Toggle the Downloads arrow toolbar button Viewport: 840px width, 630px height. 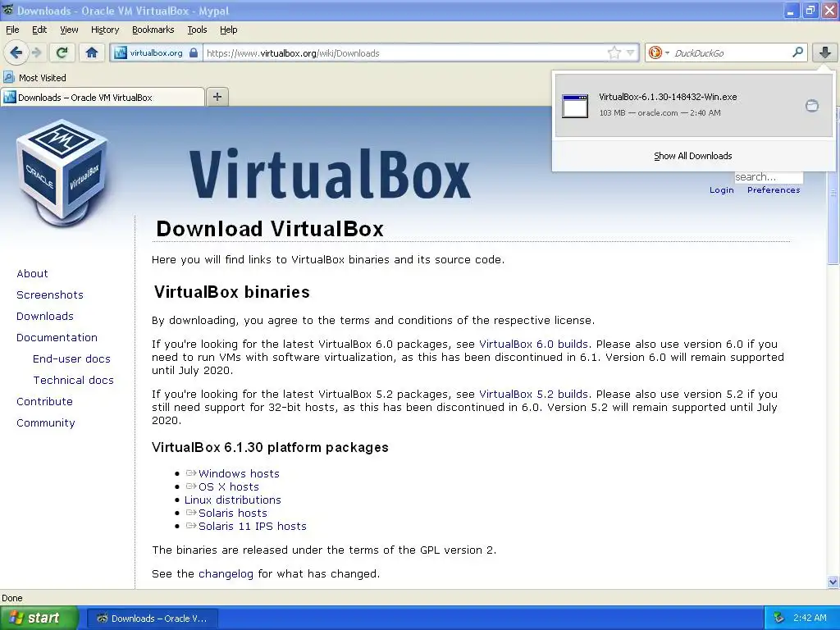tap(825, 52)
